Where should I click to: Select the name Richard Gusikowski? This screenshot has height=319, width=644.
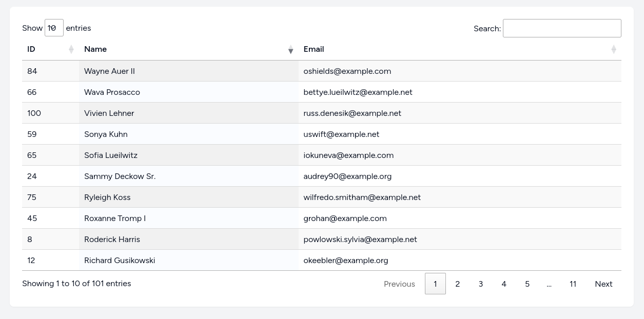coord(120,260)
